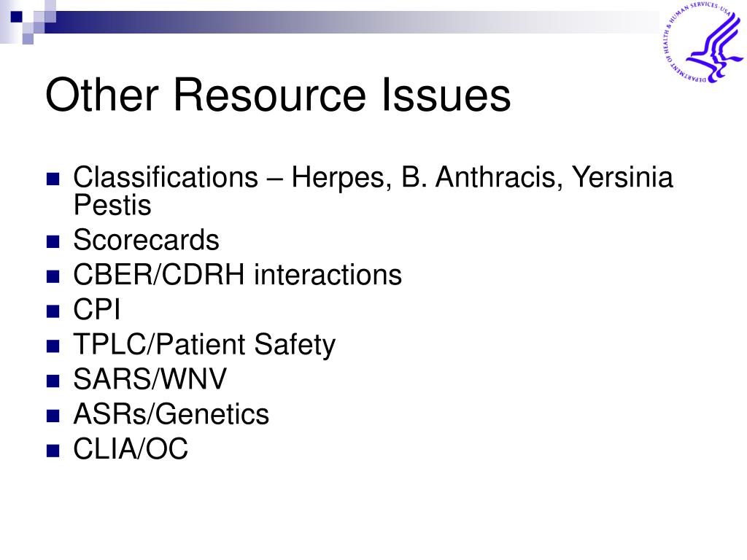This screenshot has width=747, height=560.
Task: Select the slide title Other Resource Issues
Action: (x=278, y=96)
